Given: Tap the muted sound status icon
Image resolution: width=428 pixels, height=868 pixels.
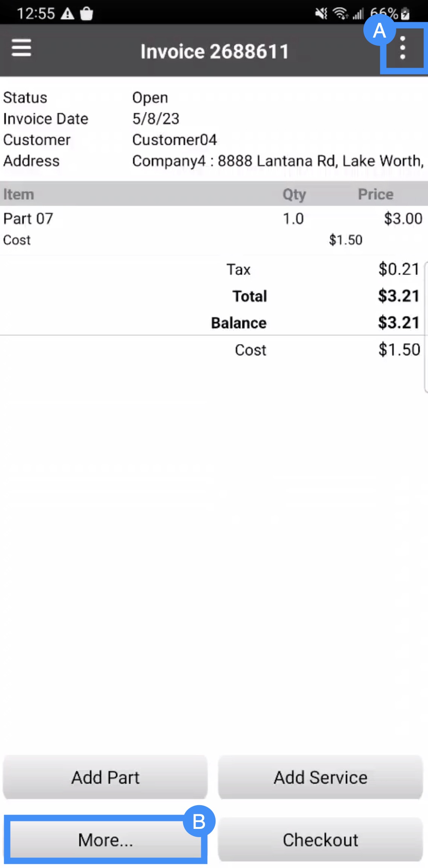Looking at the screenshot, I should [321, 14].
